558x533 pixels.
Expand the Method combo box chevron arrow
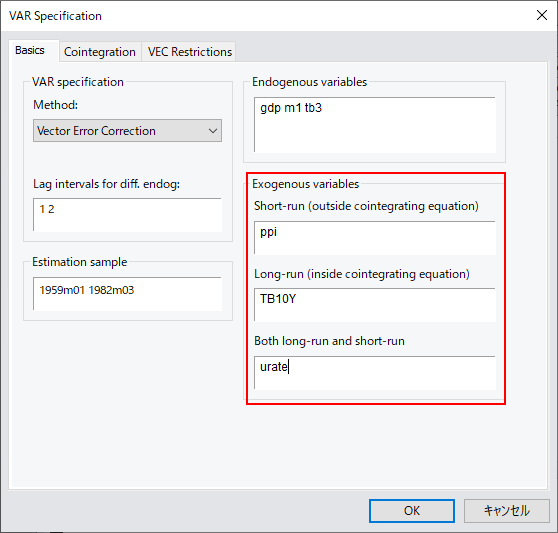click(213, 131)
